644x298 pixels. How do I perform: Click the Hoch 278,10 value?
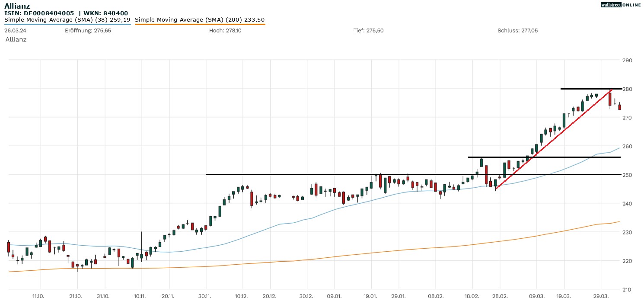(225, 31)
